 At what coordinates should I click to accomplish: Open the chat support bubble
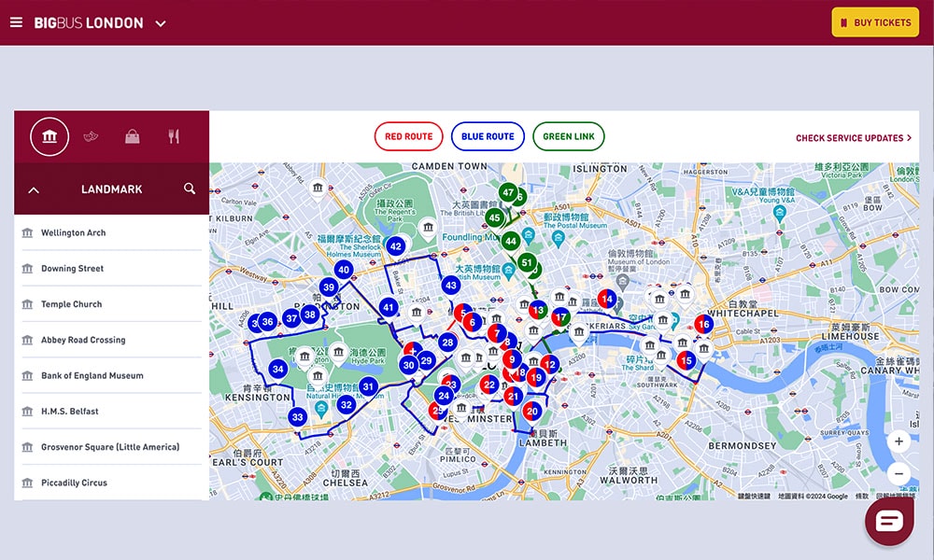[889, 522]
